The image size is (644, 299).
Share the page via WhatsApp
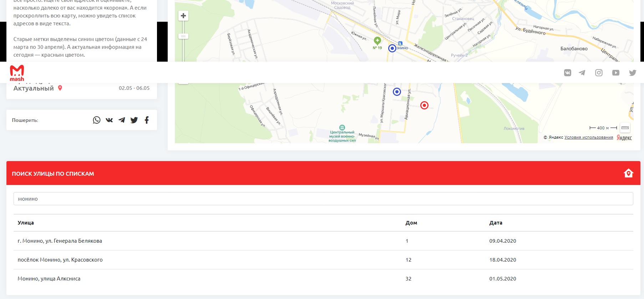96,120
